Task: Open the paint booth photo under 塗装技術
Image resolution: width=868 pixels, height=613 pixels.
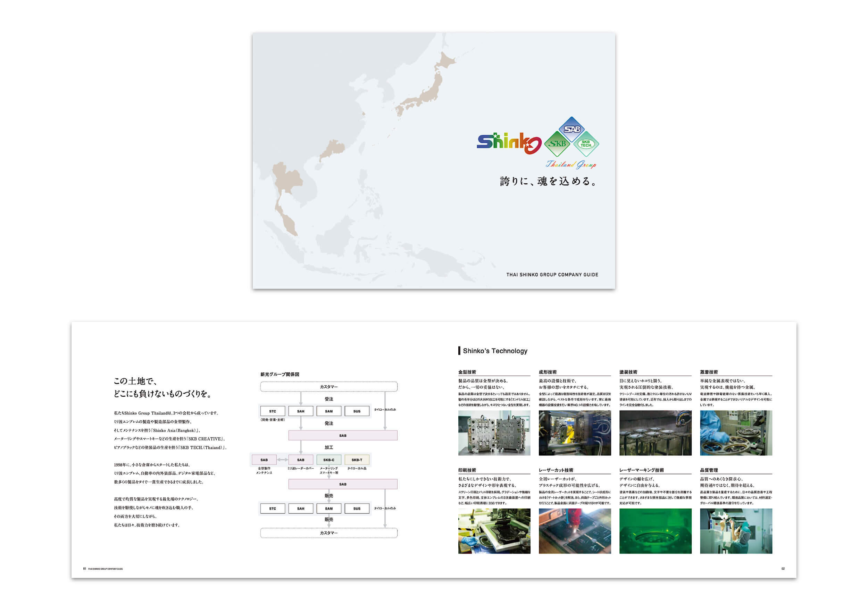Action: click(655, 433)
